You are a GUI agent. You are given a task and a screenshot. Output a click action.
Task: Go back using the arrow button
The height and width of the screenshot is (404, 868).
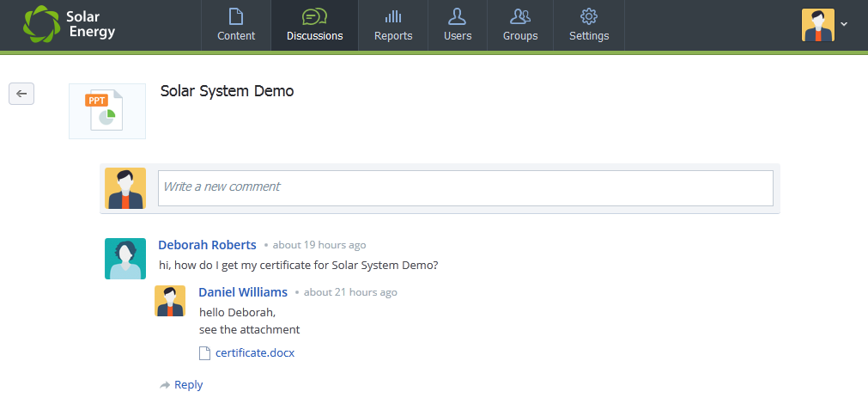[x=21, y=94]
